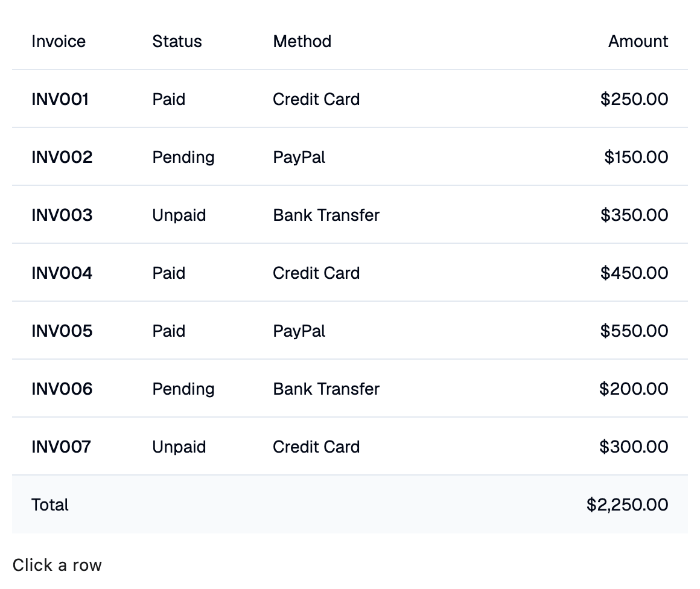Viewport: 700px width, 589px height.
Task: Click the Invoice column header
Action: pos(59,42)
